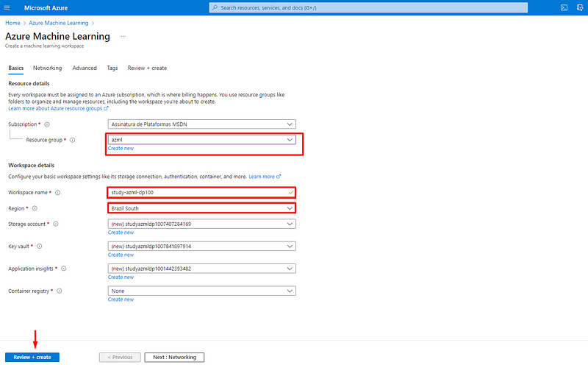588x365 pixels.
Task: Expand the Resource group dropdown
Action: tap(290, 140)
